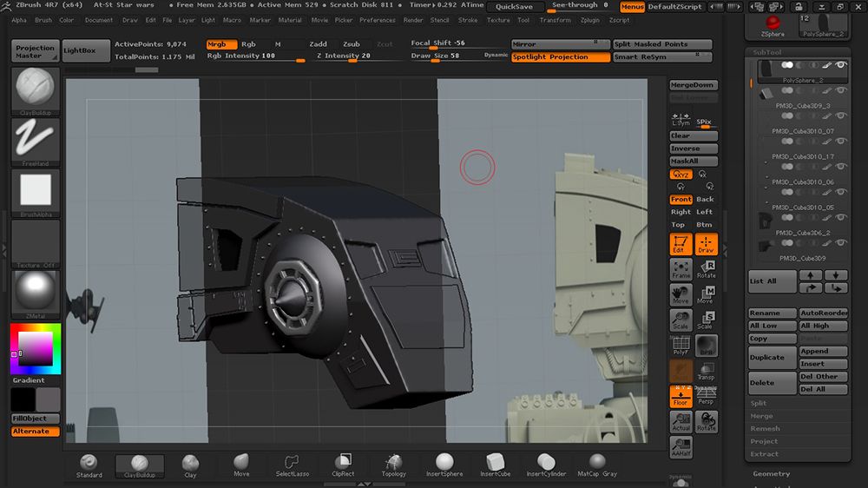Move subtool down with down arrow

(x=836, y=275)
